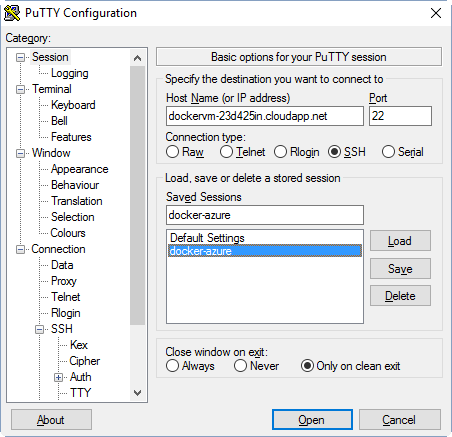This screenshot has height=437, width=452.
Task: Save the current session
Action: point(400,269)
